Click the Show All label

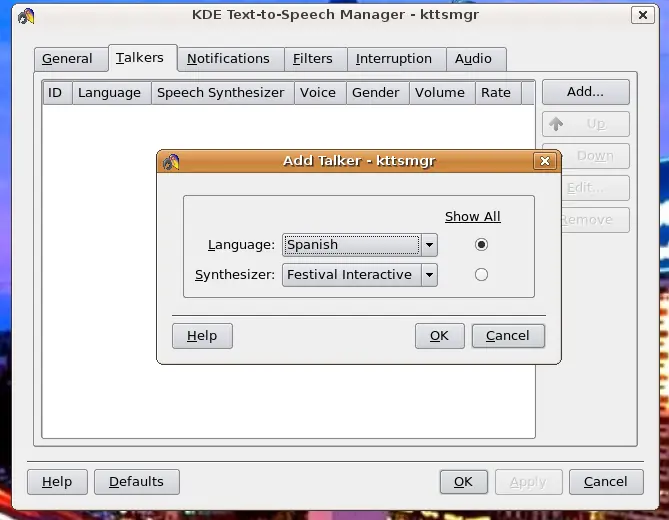click(x=473, y=217)
